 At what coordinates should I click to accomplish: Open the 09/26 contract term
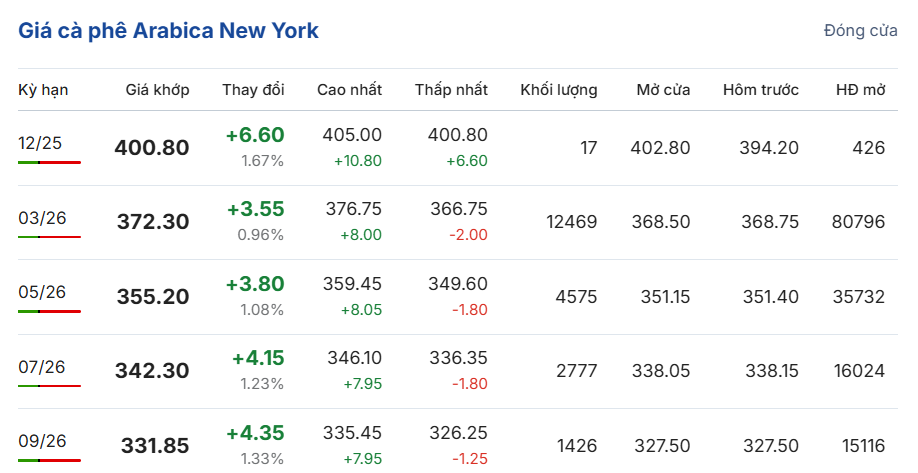coord(41,441)
